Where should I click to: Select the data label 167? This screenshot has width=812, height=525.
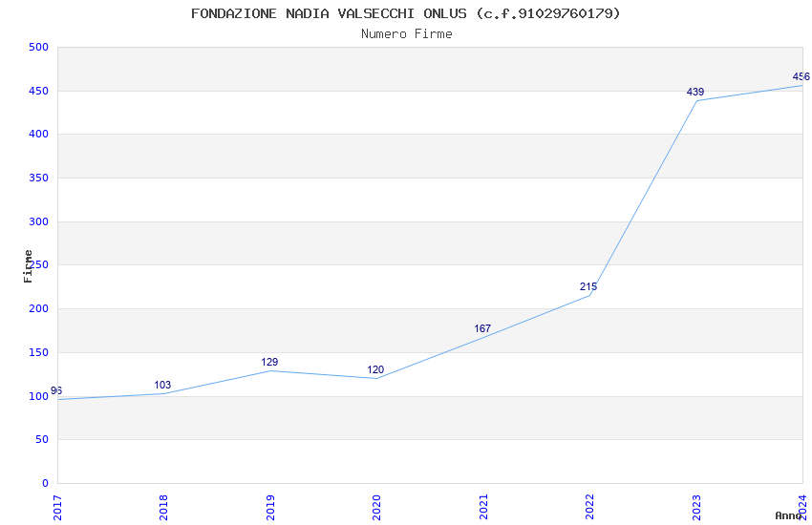click(x=482, y=328)
